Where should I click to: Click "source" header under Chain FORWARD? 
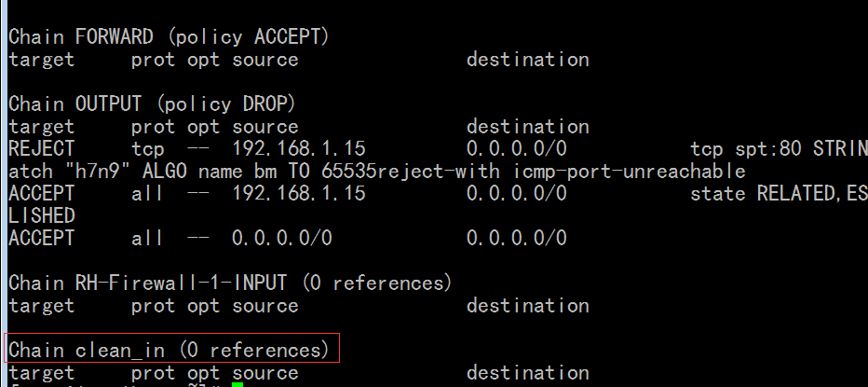pyautogui.click(x=265, y=60)
